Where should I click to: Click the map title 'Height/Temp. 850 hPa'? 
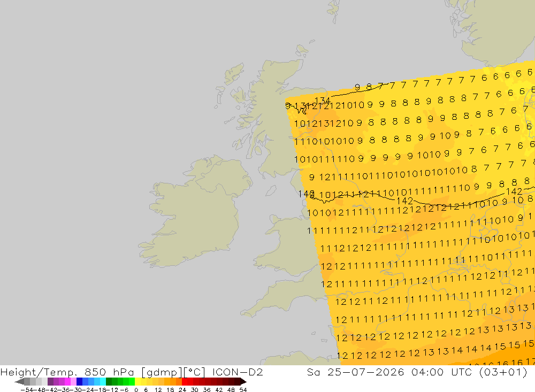click(x=67, y=372)
